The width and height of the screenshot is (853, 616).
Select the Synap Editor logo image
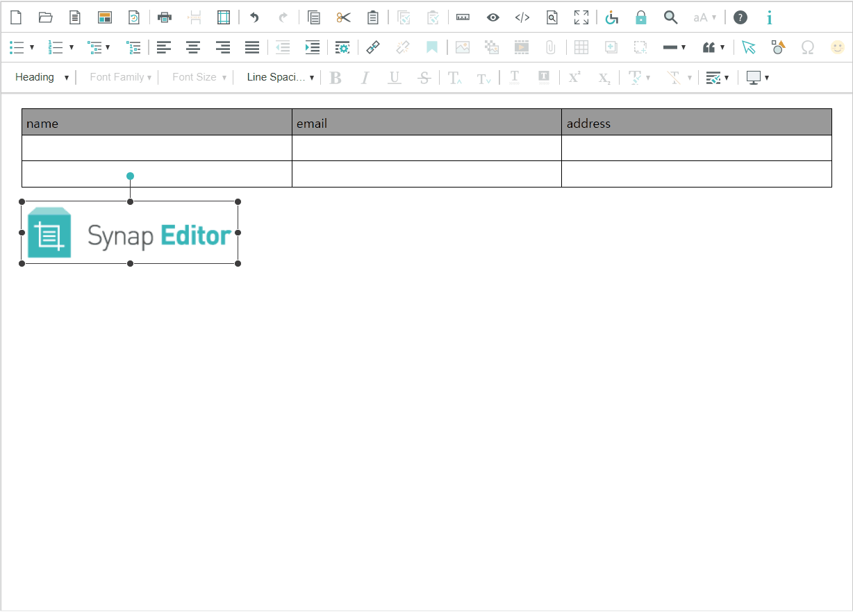click(130, 233)
